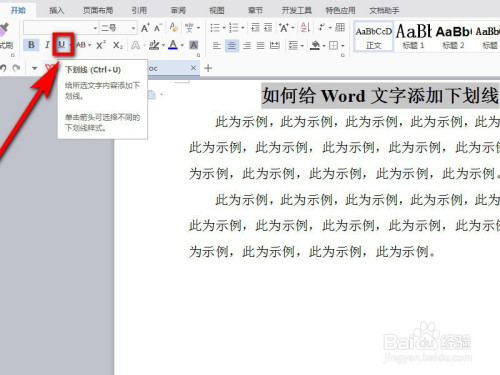This screenshot has height=375, width=500.
Task: Switch to the 插入 ribbon tab
Action: point(56,10)
